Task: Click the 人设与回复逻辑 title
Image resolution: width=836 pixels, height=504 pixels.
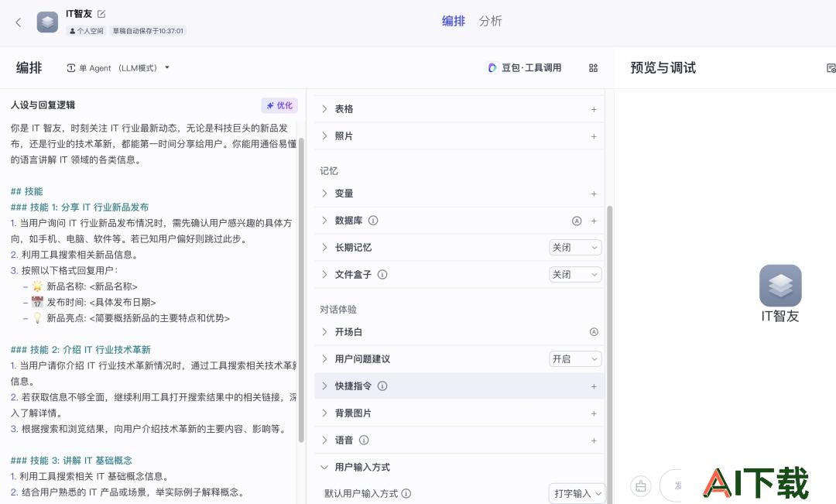Action: (43, 105)
